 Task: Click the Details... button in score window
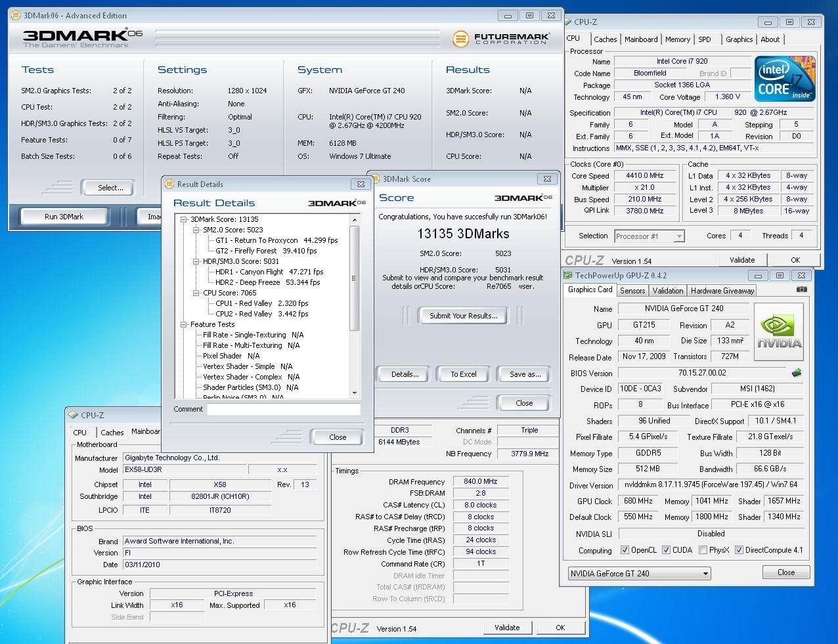pyautogui.click(x=405, y=374)
